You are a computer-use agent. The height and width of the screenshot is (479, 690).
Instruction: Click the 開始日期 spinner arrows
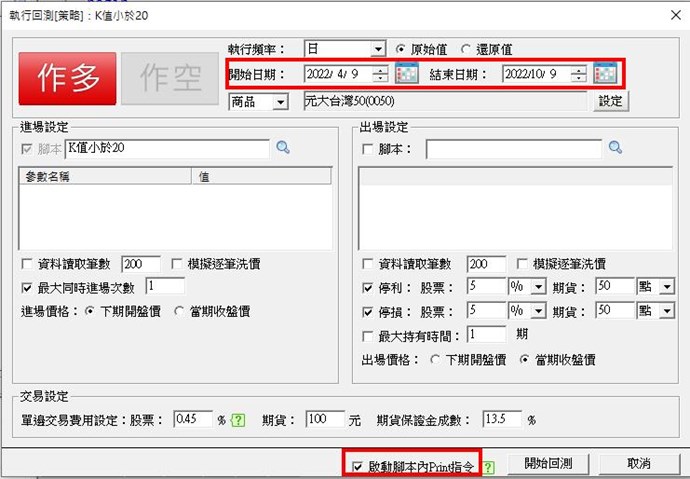coord(381,74)
